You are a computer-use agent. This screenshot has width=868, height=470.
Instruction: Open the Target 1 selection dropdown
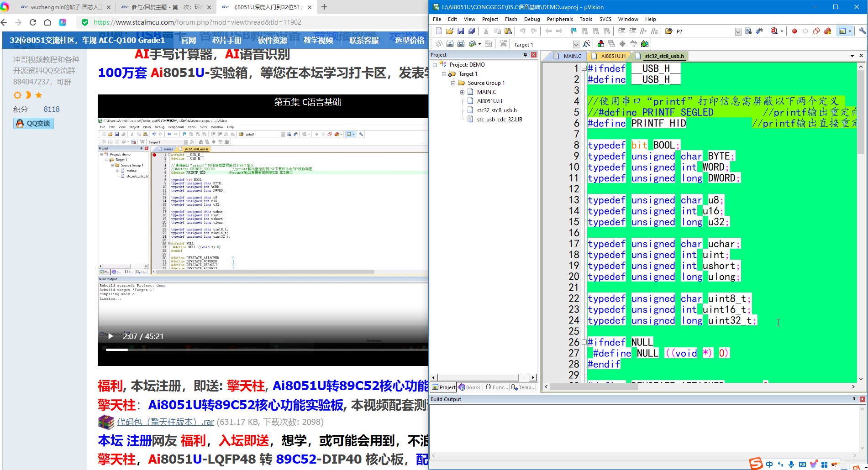(576, 44)
